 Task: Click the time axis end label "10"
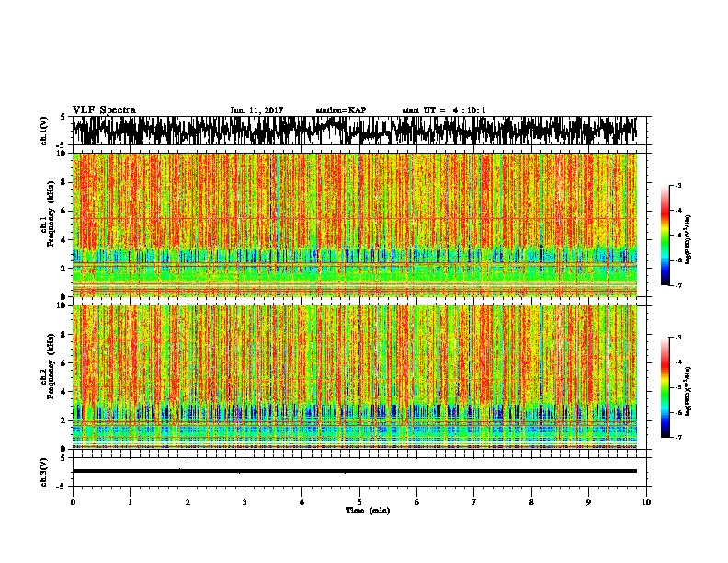point(646,502)
